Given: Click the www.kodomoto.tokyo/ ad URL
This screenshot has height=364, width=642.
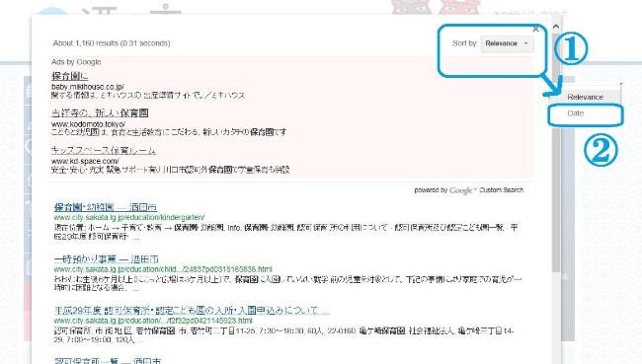Looking at the screenshot, I should tap(89, 123).
